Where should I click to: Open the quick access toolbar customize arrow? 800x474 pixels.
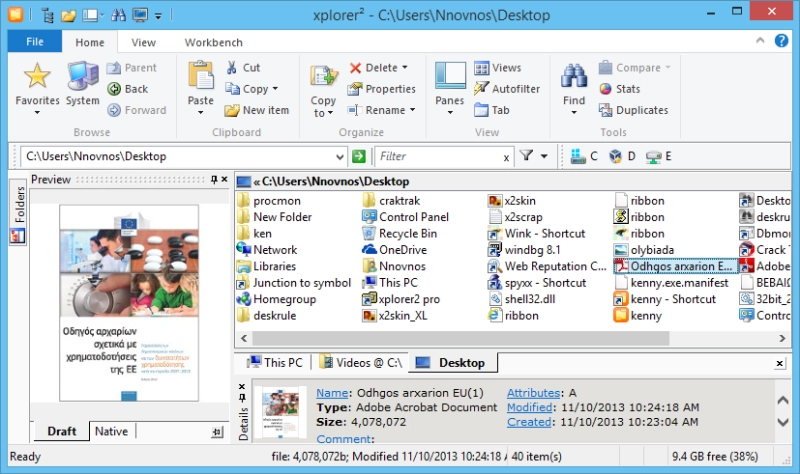click(158, 16)
